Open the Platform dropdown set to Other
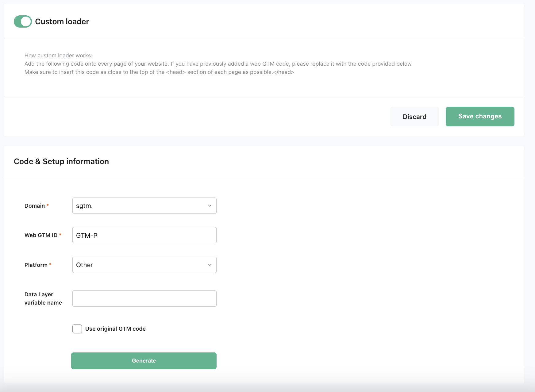This screenshot has width=535, height=392. click(x=144, y=265)
